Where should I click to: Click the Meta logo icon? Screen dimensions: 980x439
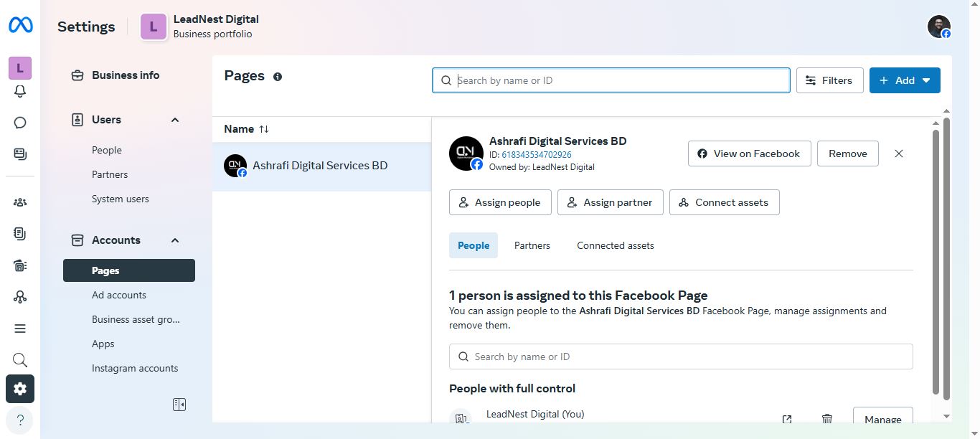point(20,26)
